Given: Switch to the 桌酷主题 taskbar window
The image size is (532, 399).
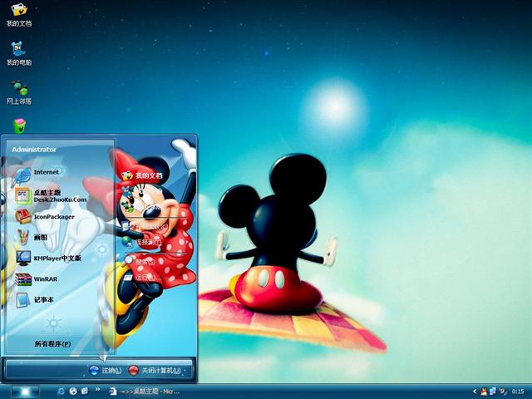Looking at the screenshot, I should pos(145,391).
